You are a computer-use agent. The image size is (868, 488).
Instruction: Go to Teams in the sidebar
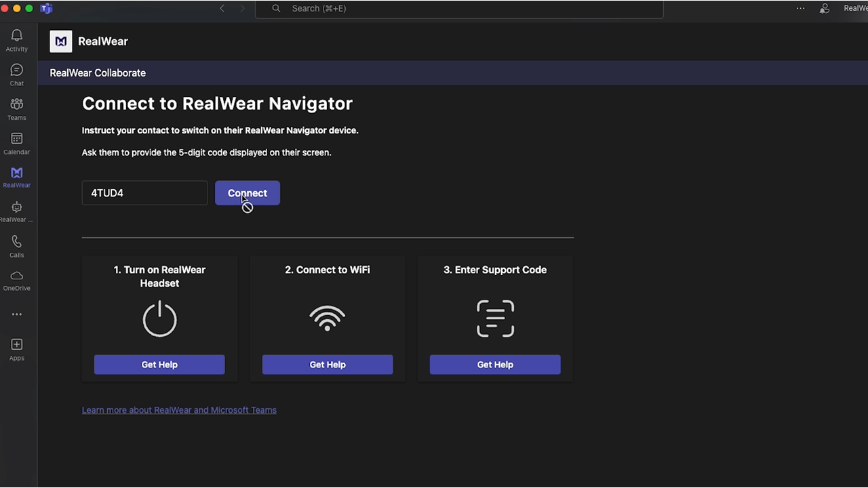click(17, 108)
